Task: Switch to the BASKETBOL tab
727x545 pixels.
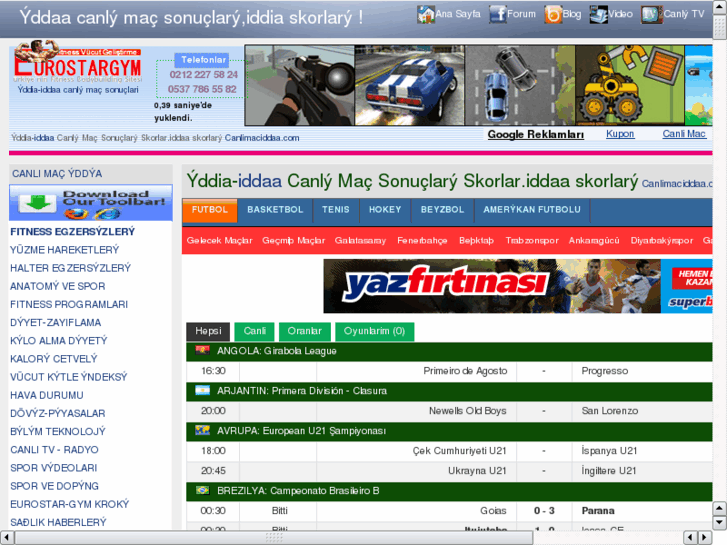Action: (x=275, y=210)
